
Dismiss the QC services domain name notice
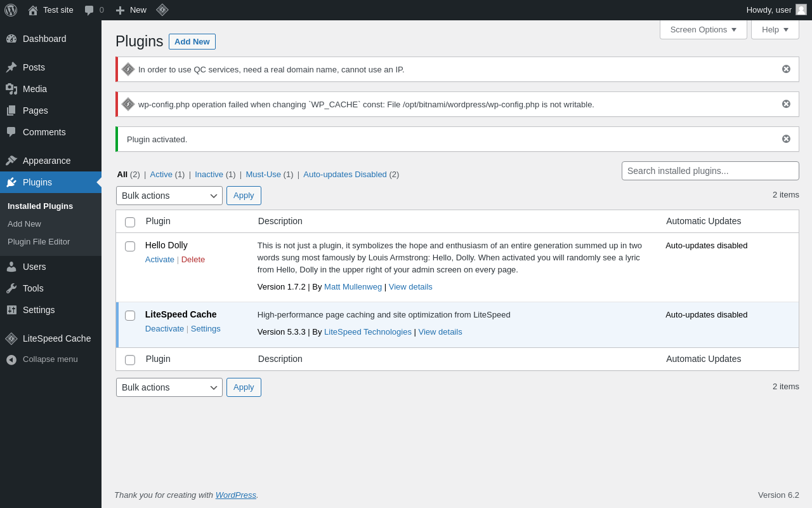click(786, 69)
